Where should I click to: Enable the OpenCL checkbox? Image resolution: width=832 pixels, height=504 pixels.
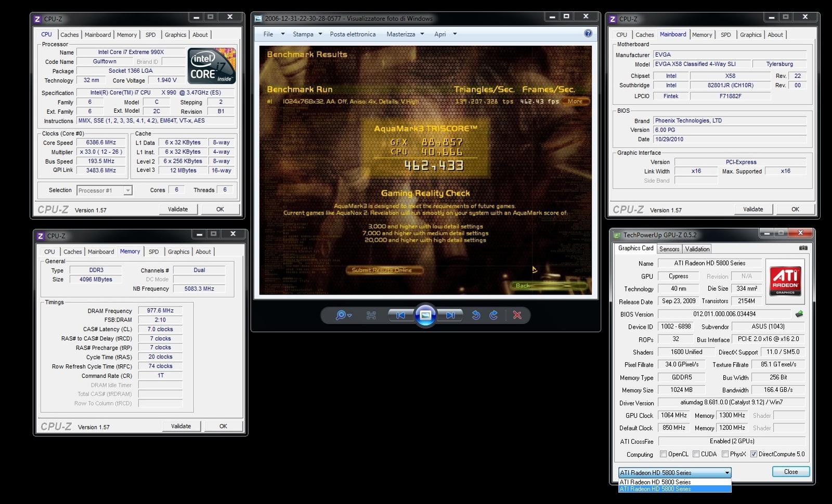coord(663,454)
